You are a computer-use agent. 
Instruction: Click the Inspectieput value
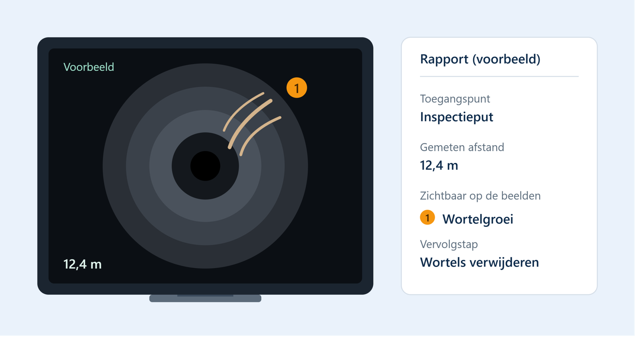click(456, 117)
